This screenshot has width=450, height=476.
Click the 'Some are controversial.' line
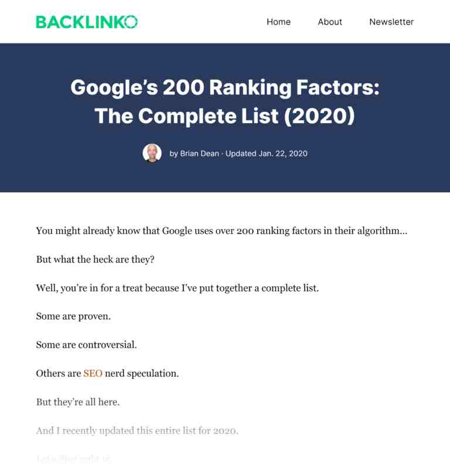click(x=87, y=345)
